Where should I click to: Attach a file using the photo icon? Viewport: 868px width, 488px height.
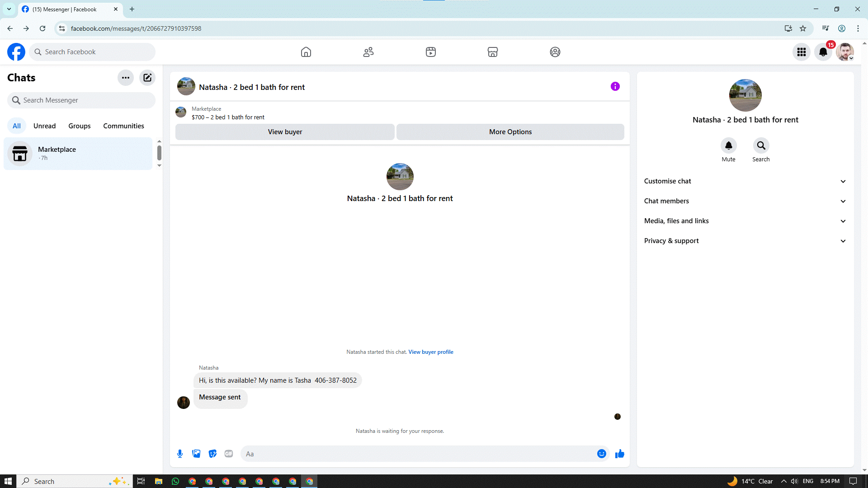click(x=196, y=454)
